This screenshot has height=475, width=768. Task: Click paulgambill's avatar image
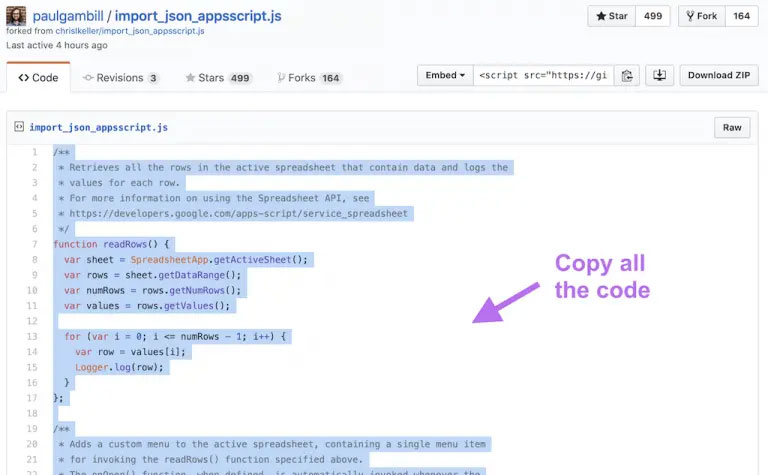[x=16, y=16]
